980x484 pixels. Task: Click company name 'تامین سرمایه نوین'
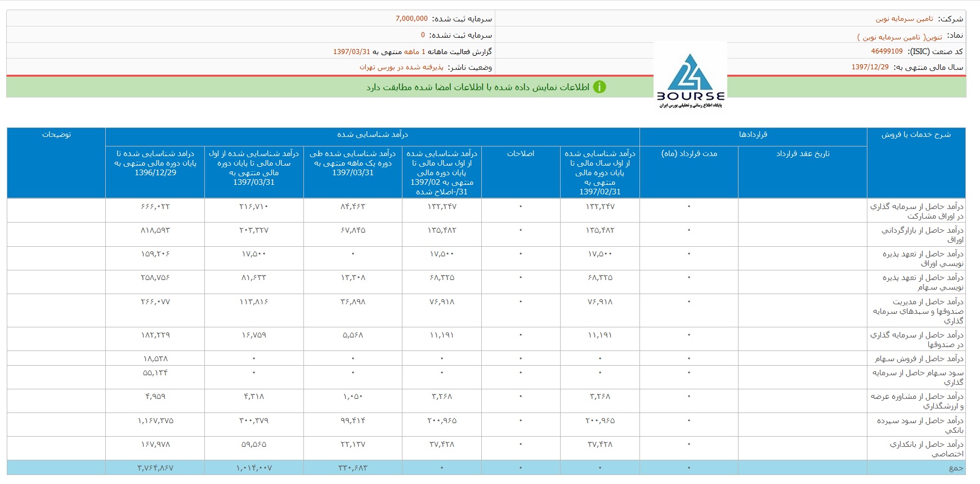(904, 19)
